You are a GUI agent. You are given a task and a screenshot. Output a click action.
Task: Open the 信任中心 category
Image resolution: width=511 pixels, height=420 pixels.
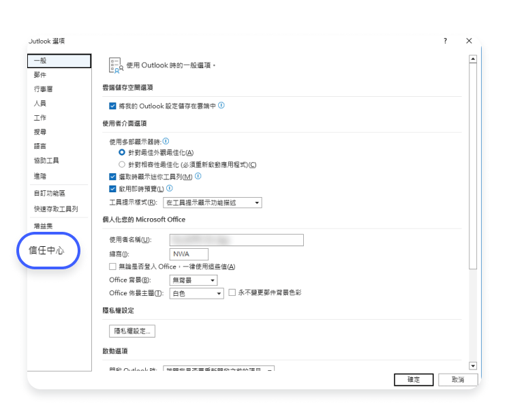click(46, 250)
